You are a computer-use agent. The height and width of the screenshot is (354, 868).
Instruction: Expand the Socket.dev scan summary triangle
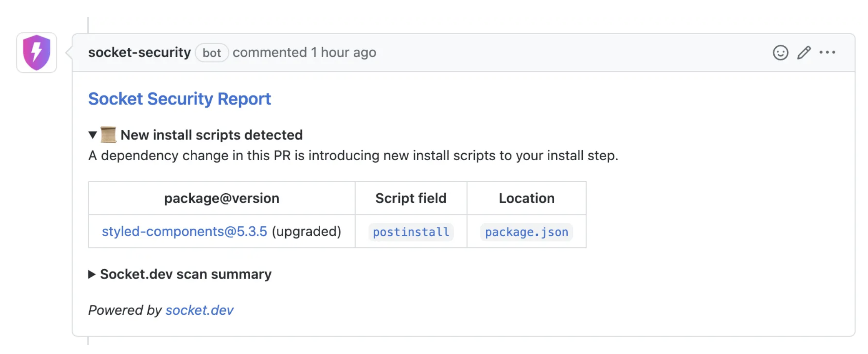[92, 274]
